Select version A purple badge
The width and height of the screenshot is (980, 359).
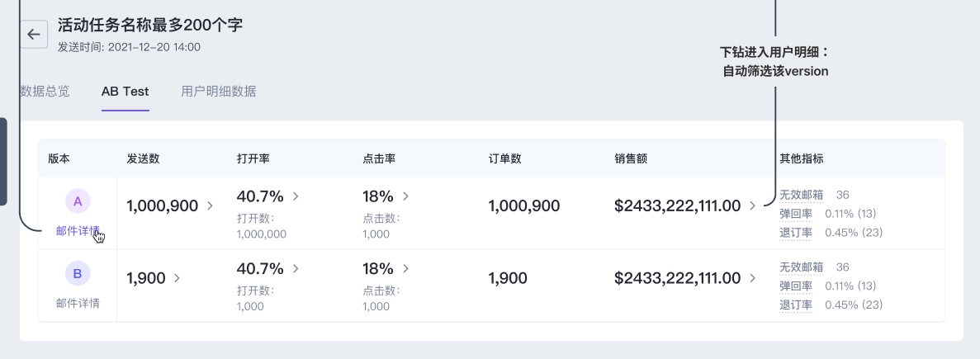[x=78, y=201]
